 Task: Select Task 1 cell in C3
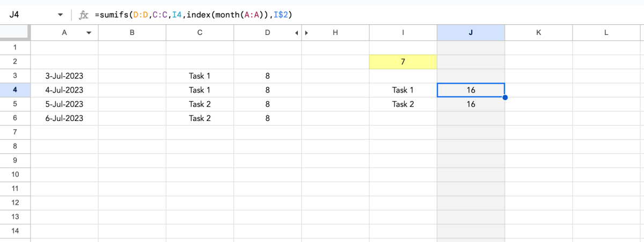(x=200, y=76)
